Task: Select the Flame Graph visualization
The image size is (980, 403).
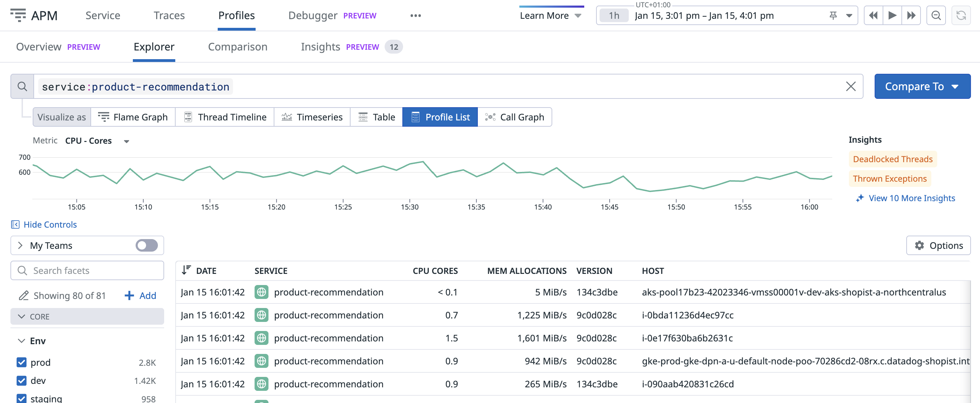Action: (133, 117)
